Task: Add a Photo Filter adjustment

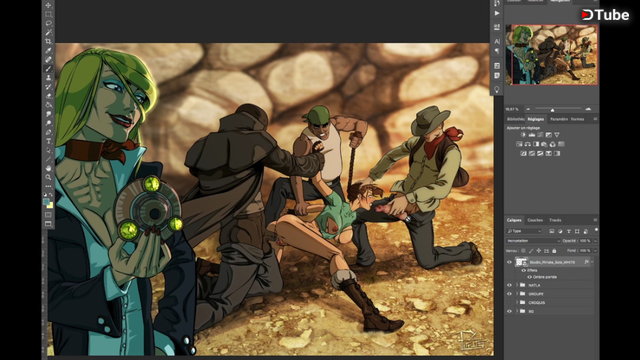Action: pyautogui.click(x=544, y=144)
